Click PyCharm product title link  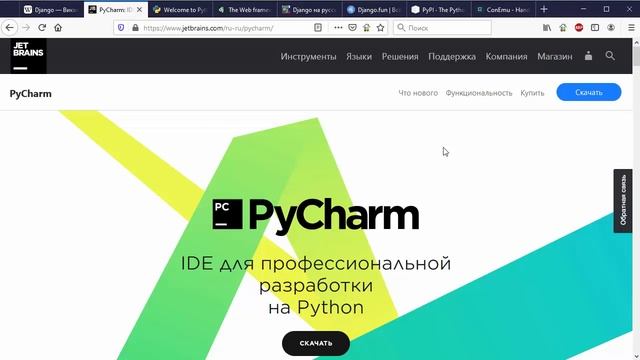point(31,93)
